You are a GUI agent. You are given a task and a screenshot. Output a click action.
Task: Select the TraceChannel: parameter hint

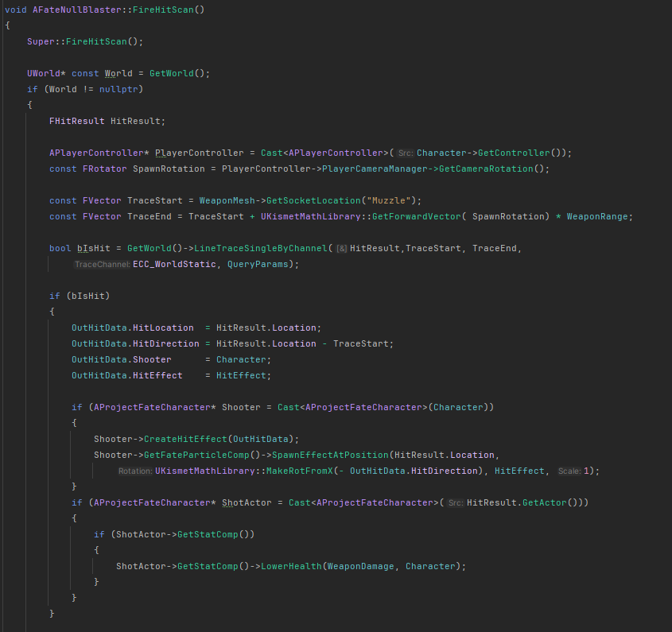pos(102,264)
